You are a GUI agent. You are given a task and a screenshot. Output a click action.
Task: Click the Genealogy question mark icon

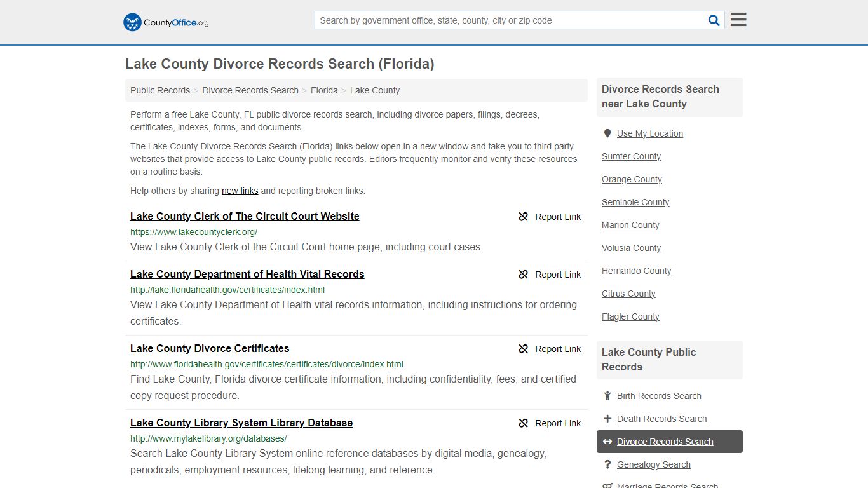click(x=607, y=464)
